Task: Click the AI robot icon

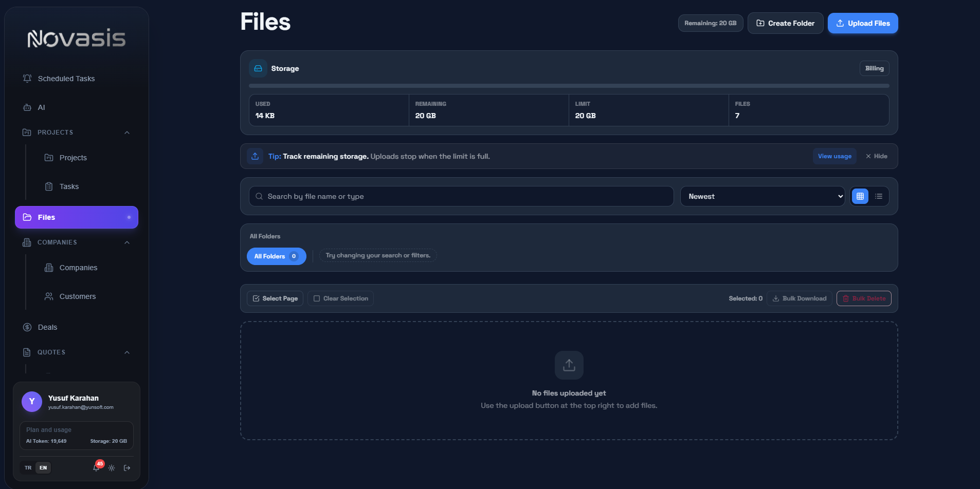Action: tap(27, 107)
